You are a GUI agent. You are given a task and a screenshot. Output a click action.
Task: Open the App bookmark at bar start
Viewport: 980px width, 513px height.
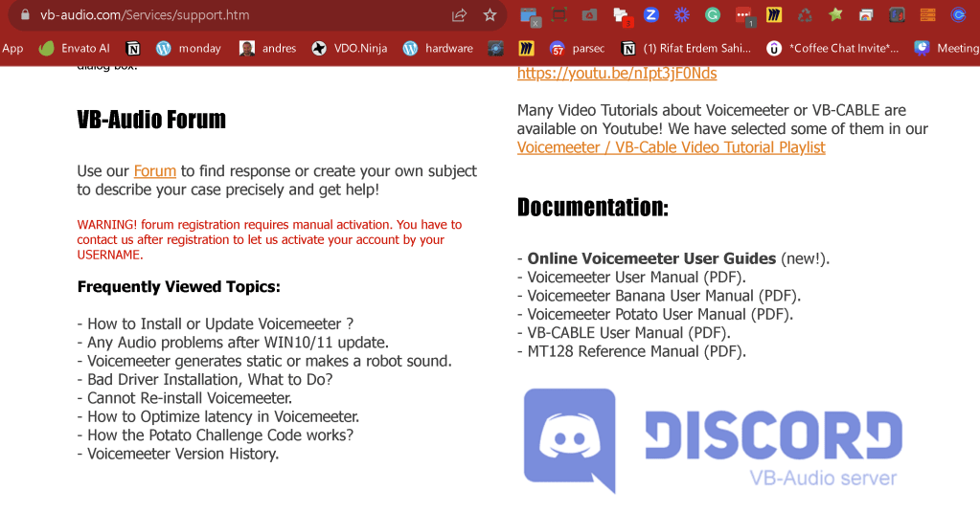pyautogui.click(x=12, y=48)
